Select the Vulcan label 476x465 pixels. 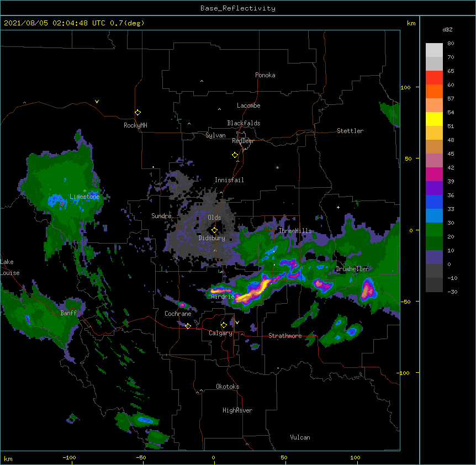(x=300, y=437)
